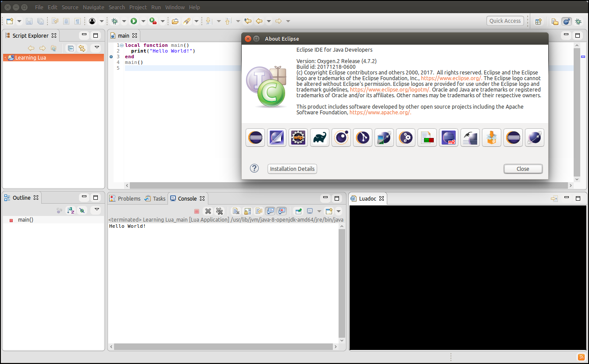
Task: Switch to the Debug perspective button
Action: pyautogui.click(x=578, y=21)
